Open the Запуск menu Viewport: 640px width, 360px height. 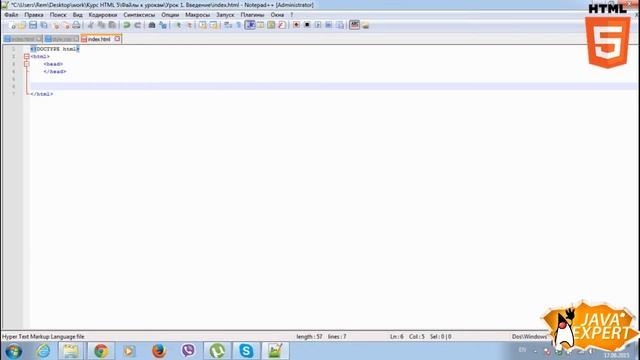pos(225,15)
